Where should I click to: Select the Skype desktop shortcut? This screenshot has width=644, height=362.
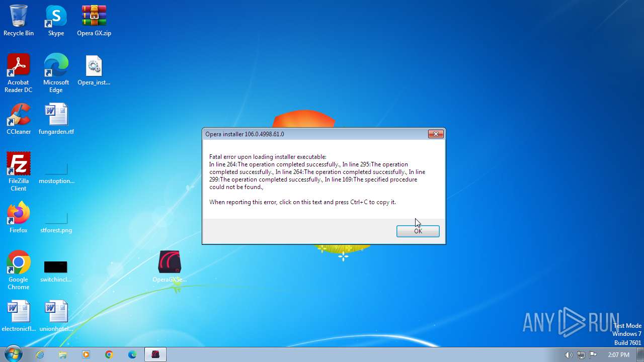(56, 21)
